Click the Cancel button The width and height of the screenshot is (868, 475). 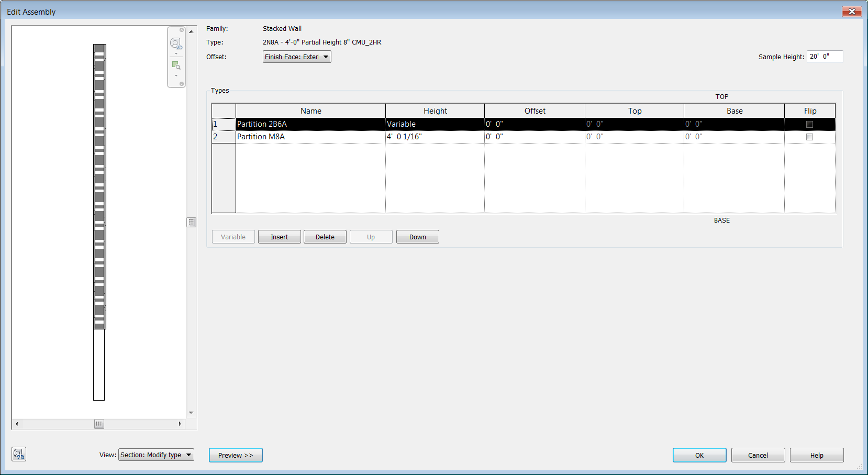(x=758, y=455)
